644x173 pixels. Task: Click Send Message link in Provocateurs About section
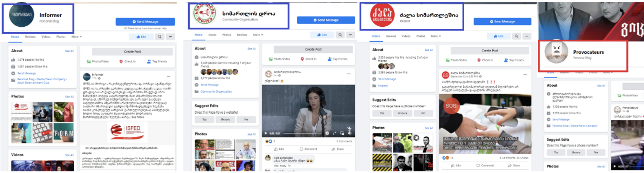561,119
